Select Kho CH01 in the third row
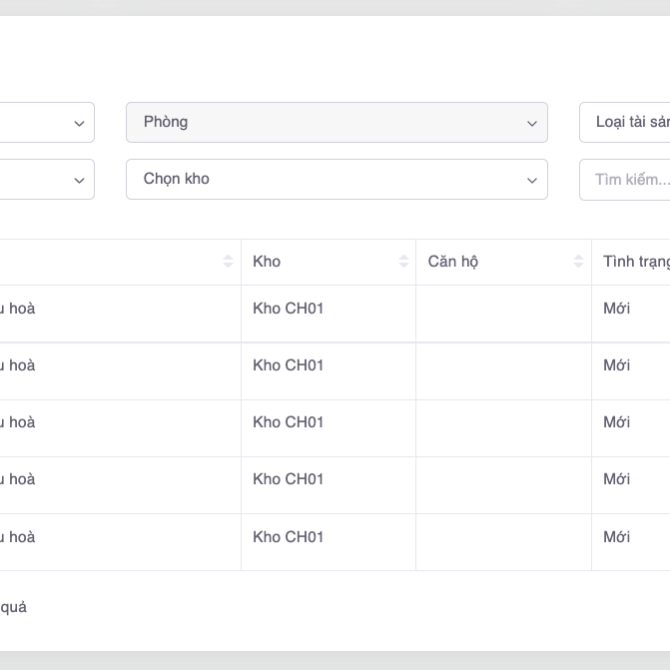The image size is (670, 670). [288, 422]
